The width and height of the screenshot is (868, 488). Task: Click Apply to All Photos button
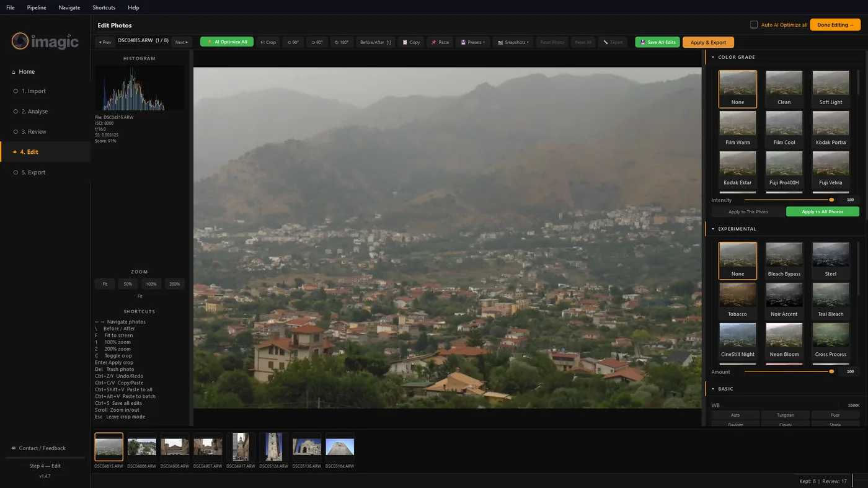point(823,211)
